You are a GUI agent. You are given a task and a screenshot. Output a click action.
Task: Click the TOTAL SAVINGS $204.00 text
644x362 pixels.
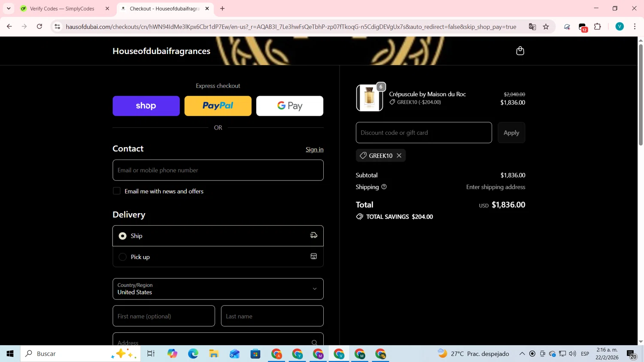click(x=399, y=217)
